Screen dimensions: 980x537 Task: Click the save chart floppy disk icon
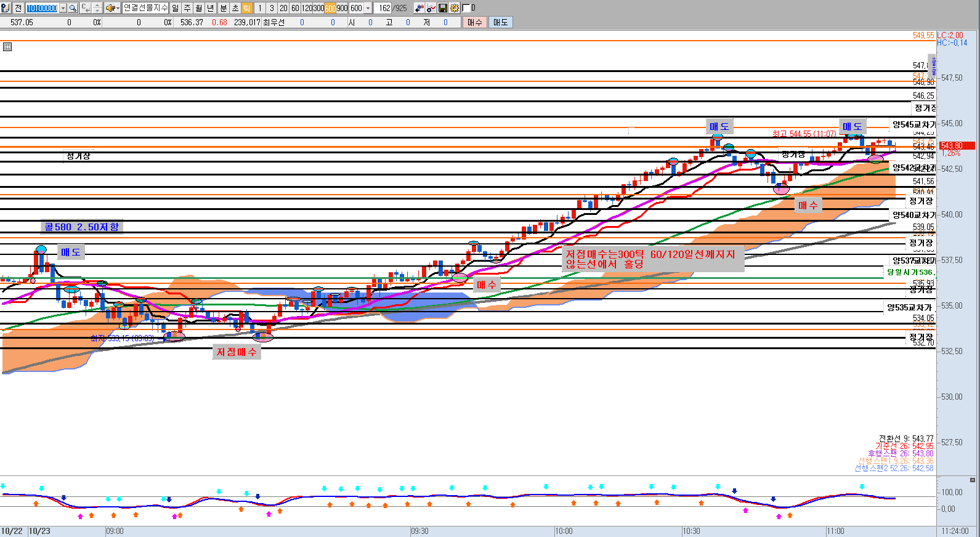tap(443, 8)
